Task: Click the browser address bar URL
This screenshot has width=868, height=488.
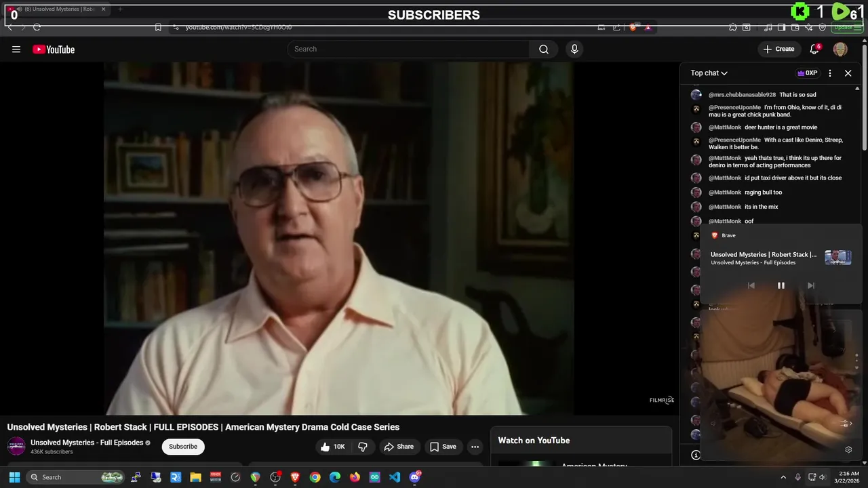Action: [x=239, y=27]
